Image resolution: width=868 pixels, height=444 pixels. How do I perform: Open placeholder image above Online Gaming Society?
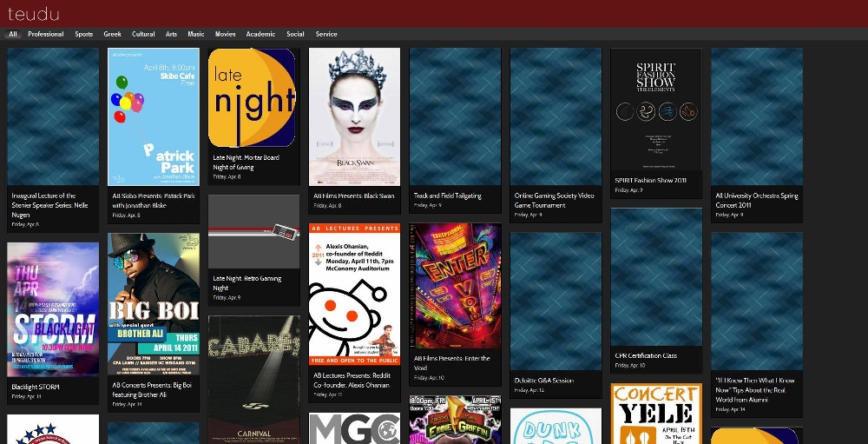click(556, 116)
